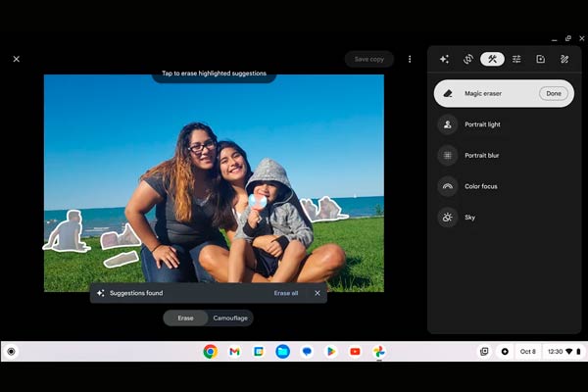
Task: Dismiss the Suggestions found bar
Action: tap(318, 293)
